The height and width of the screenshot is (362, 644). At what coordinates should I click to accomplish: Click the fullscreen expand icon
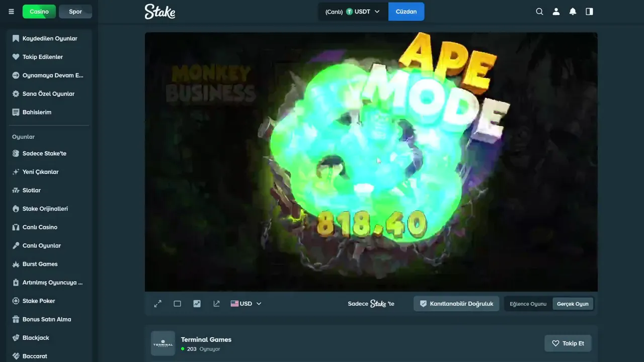[157, 304]
